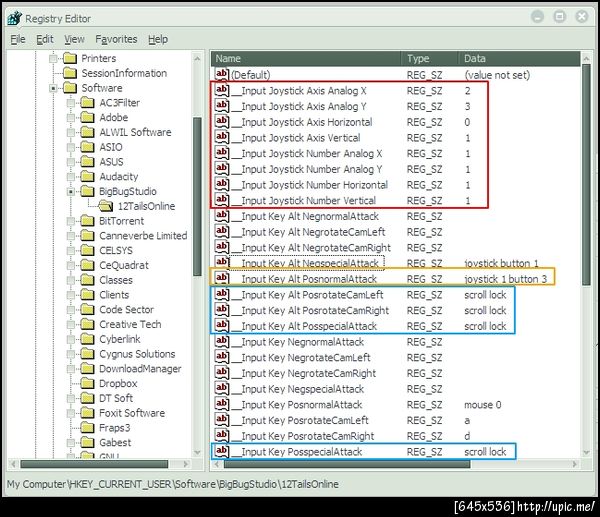
Task: Click the 'joystick 1 button 3' data cell
Action: (x=505, y=279)
